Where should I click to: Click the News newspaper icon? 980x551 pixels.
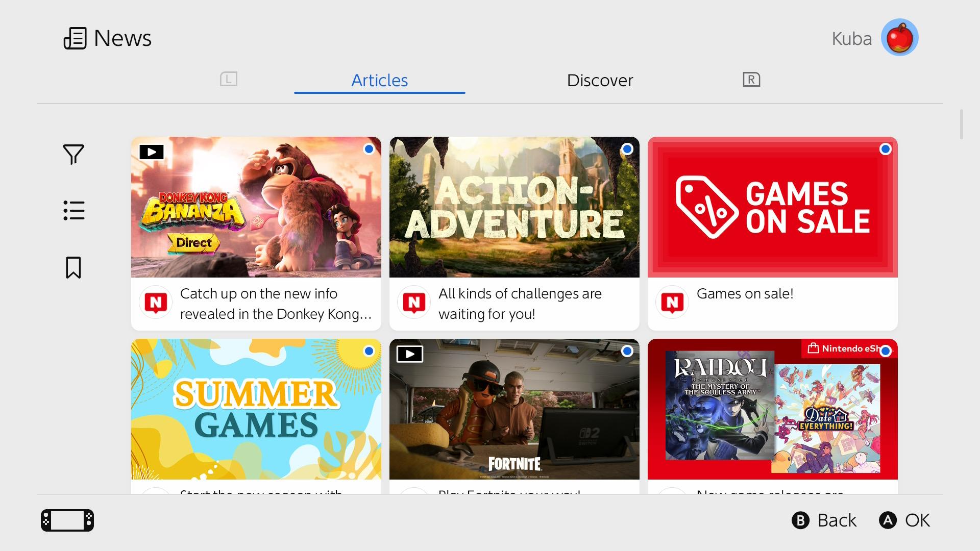75,38
